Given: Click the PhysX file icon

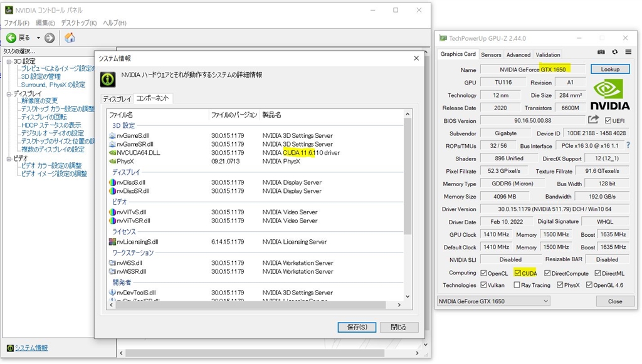Looking at the screenshot, I should coord(113,161).
